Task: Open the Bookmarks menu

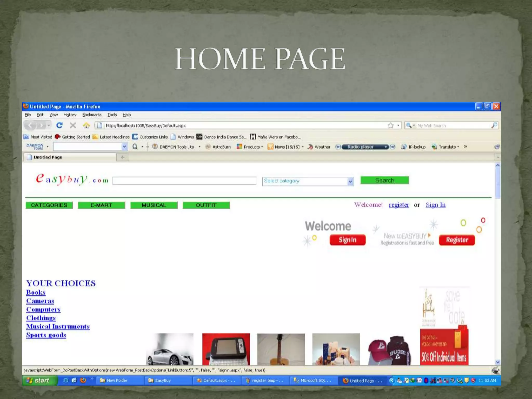Action: pyautogui.click(x=92, y=115)
